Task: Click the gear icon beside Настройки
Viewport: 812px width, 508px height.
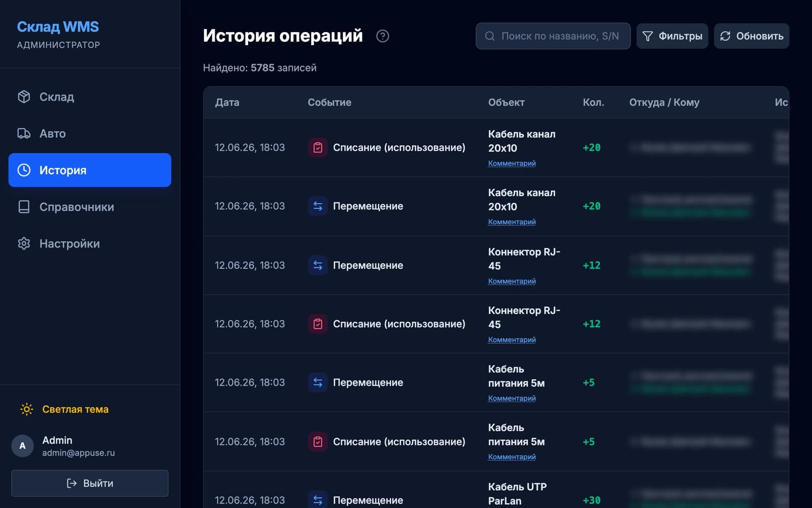Action: coord(24,243)
